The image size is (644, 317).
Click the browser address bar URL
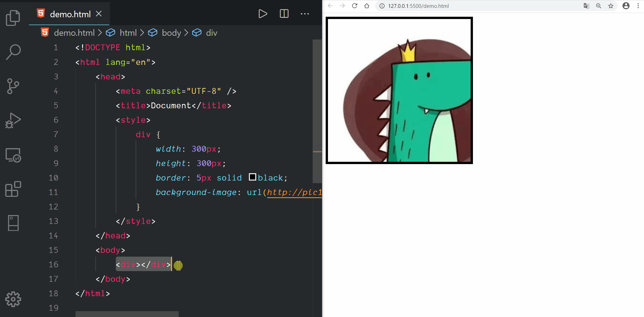click(x=418, y=6)
